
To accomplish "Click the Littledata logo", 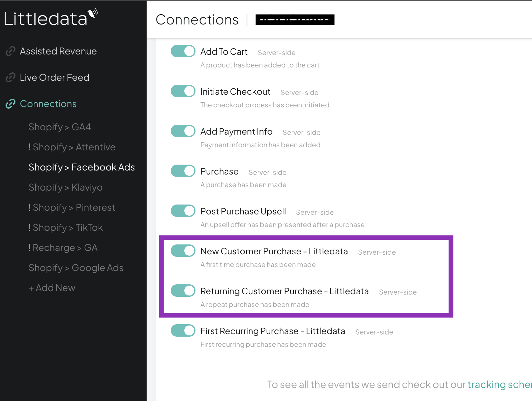I will click(51, 18).
